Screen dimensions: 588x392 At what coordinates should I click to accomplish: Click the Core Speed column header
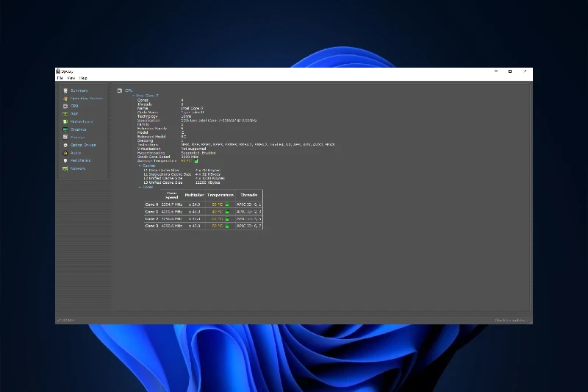coord(172,195)
